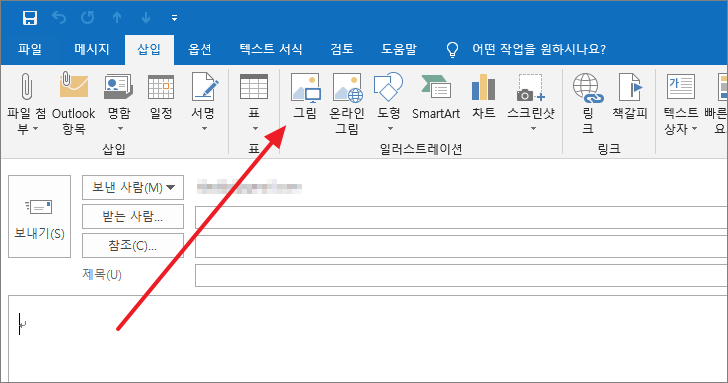The height and width of the screenshot is (383, 728).
Task: Click the Cc recipients input field
Action: pos(461,246)
